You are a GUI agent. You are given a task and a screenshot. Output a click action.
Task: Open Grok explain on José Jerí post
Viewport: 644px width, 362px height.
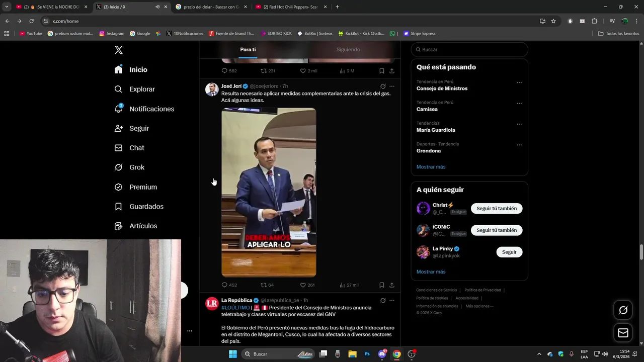point(383,86)
